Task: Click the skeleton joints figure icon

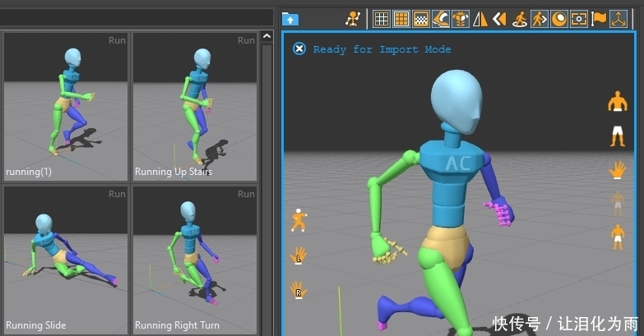Action: coord(352,19)
